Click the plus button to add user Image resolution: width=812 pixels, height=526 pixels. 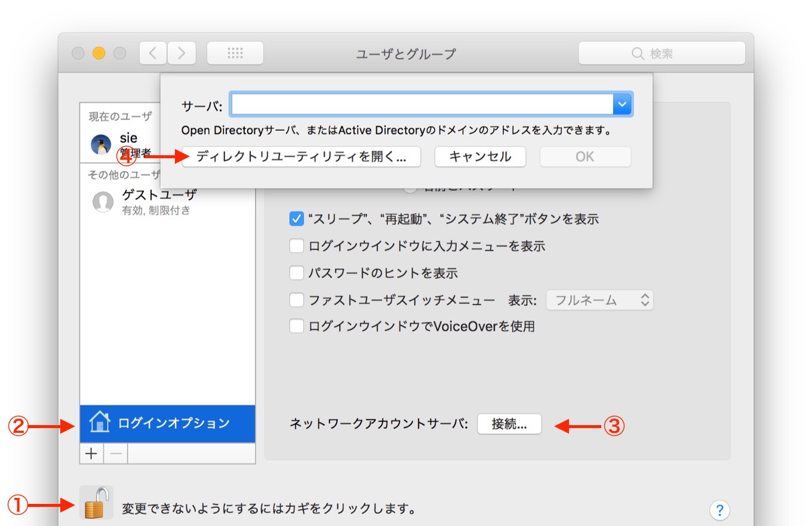[x=91, y=454]
